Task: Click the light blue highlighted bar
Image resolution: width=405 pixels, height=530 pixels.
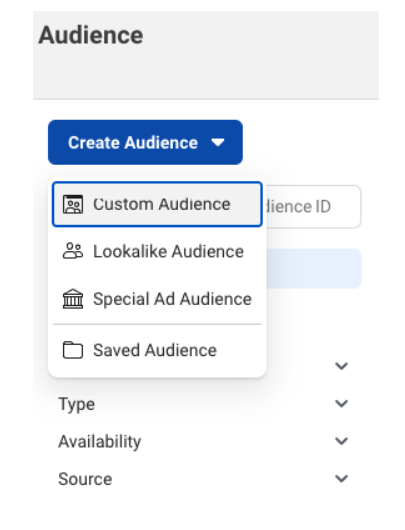Action: 314,269
